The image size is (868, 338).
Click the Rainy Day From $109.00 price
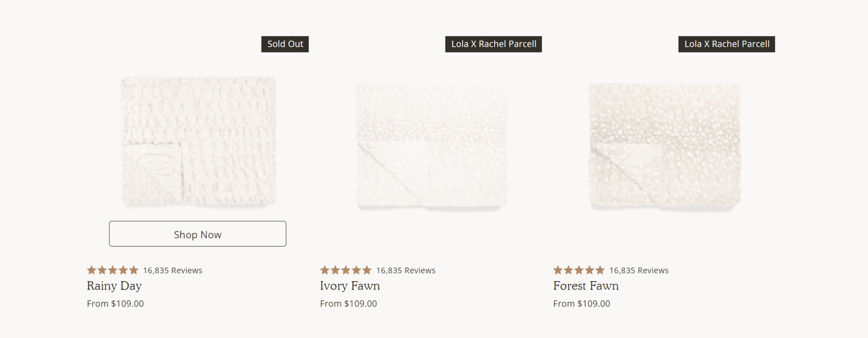click(115, 304)
